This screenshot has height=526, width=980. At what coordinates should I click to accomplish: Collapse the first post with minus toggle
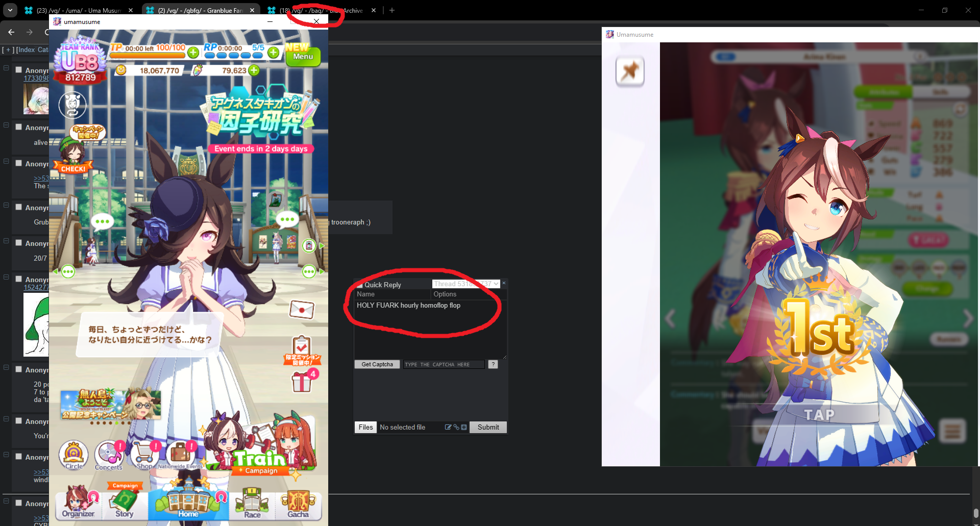[6, 67]
